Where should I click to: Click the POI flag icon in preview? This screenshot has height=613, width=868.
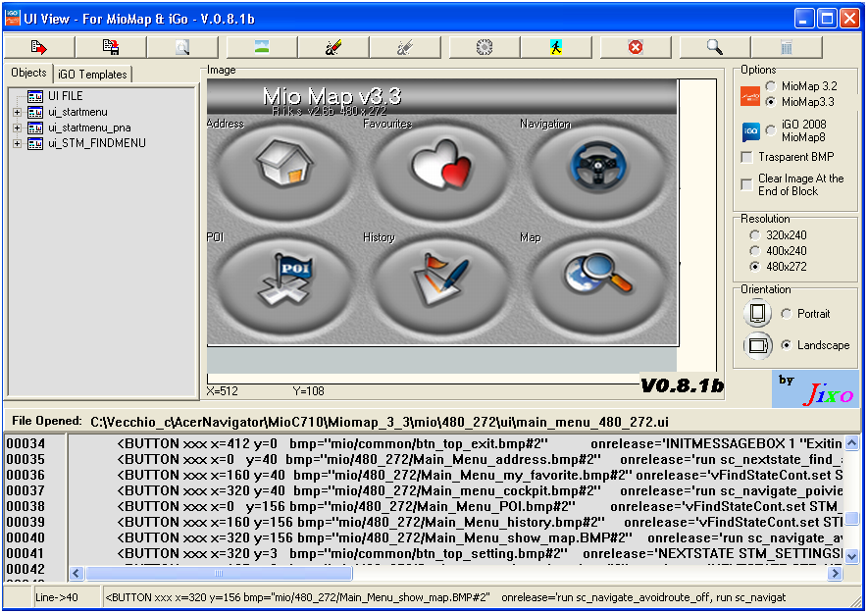(286, 279)
